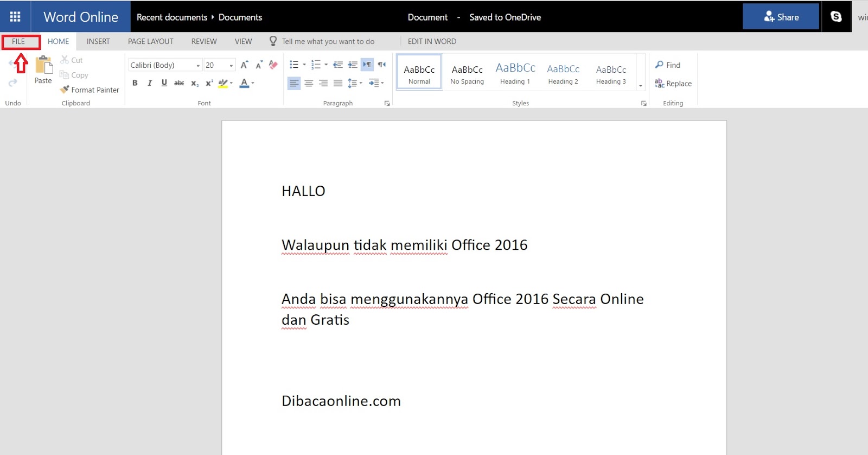This screenshot has height=455, width=868.
Task: Apply the yellow text highlight color
Action: (222, 83)
